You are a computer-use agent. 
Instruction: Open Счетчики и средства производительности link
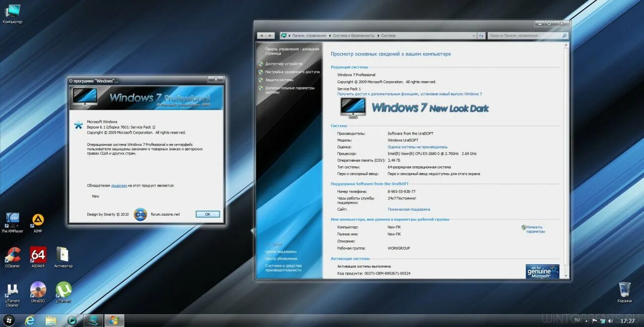(x=283, y=268)
